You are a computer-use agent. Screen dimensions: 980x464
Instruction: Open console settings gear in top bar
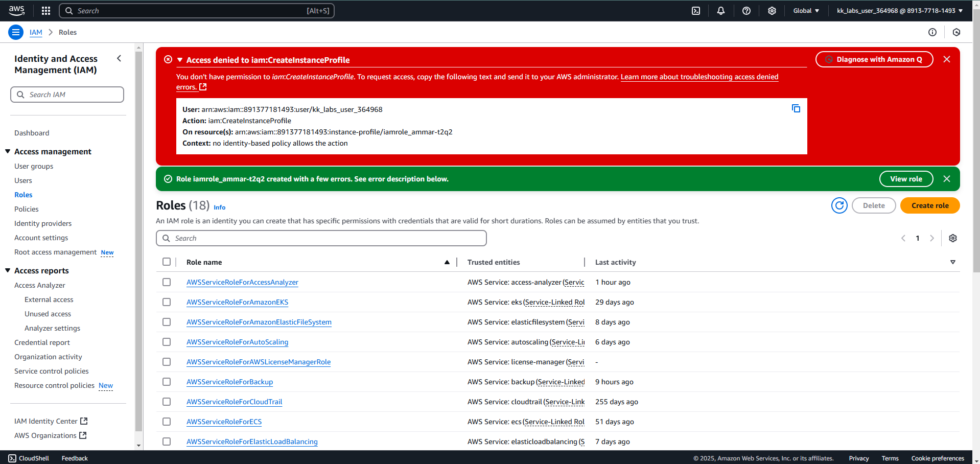pyautogui.click(x=772, y=11)
